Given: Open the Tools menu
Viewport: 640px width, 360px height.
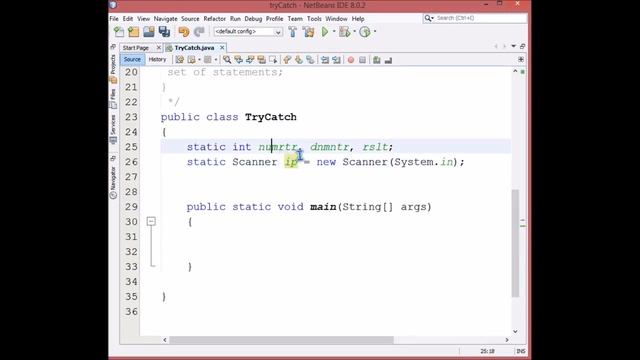Looking at the screenshot, I should [x=314, y=19].
